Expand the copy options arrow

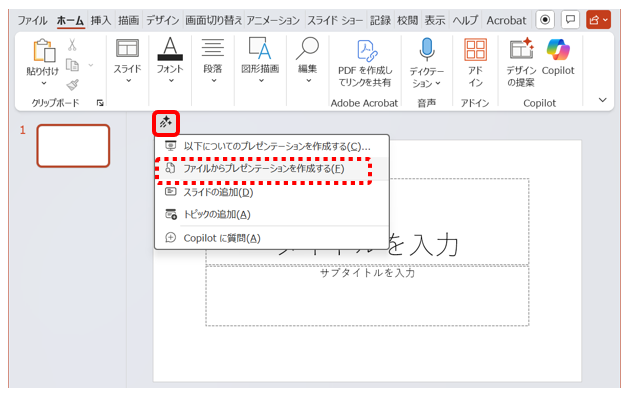coord(91,65)
